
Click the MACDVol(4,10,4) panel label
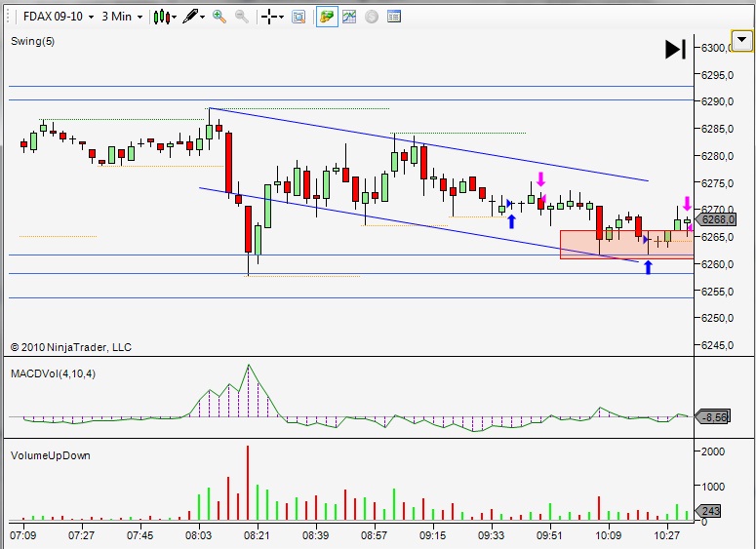pyautogui.click(x=53, y=373)
